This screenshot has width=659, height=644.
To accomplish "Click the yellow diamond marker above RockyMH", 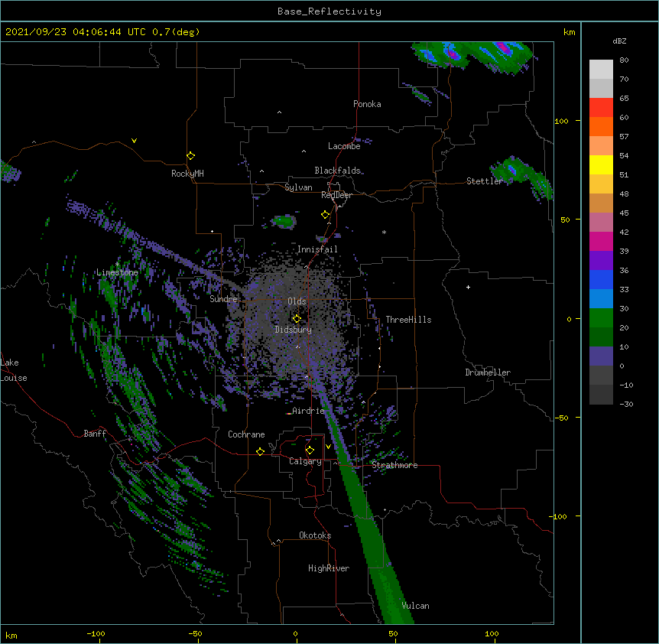I will [x=191, y=156].
